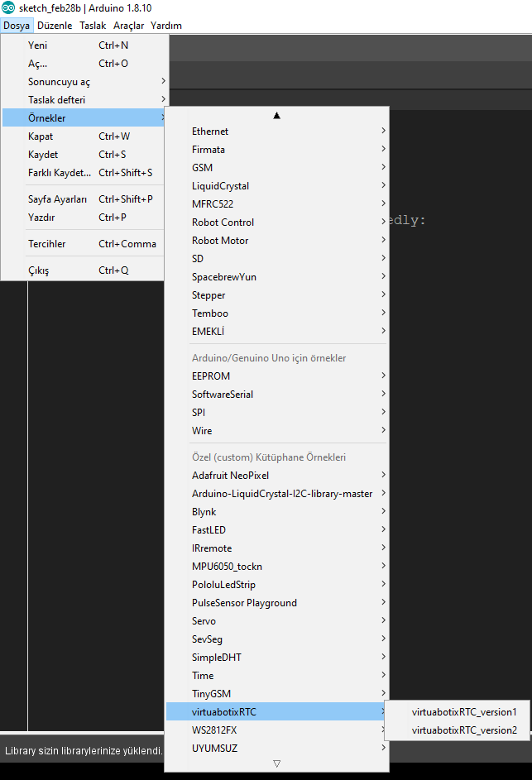Open MPU6050_tockn examples submenu
This screenshot has width=532, height=780.
tap(276, 567)
